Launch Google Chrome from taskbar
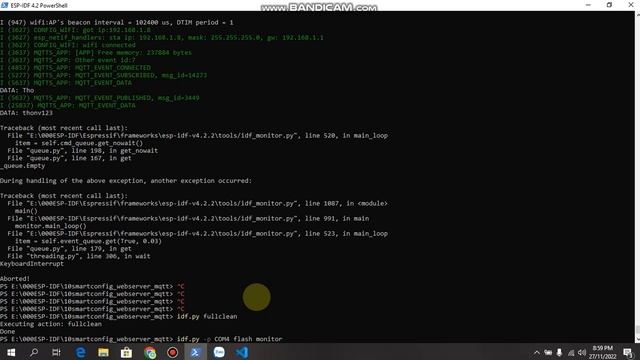640x360 pixels. (x=150, y=352)
